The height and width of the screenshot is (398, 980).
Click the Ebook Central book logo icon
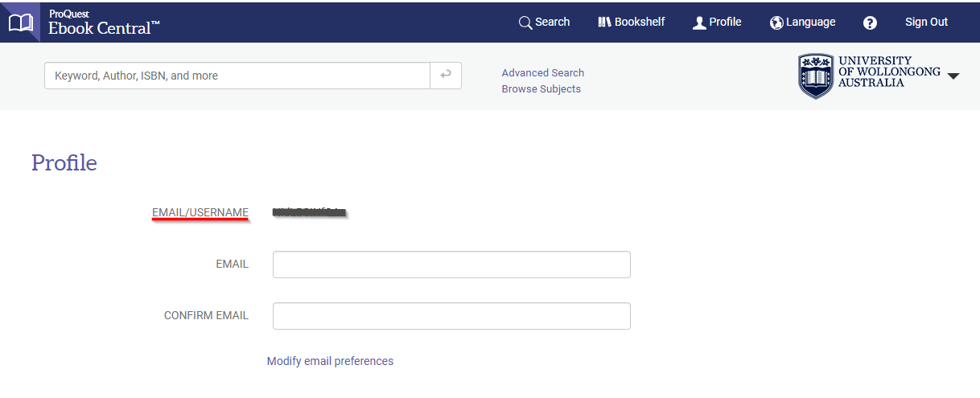[21, 23]
